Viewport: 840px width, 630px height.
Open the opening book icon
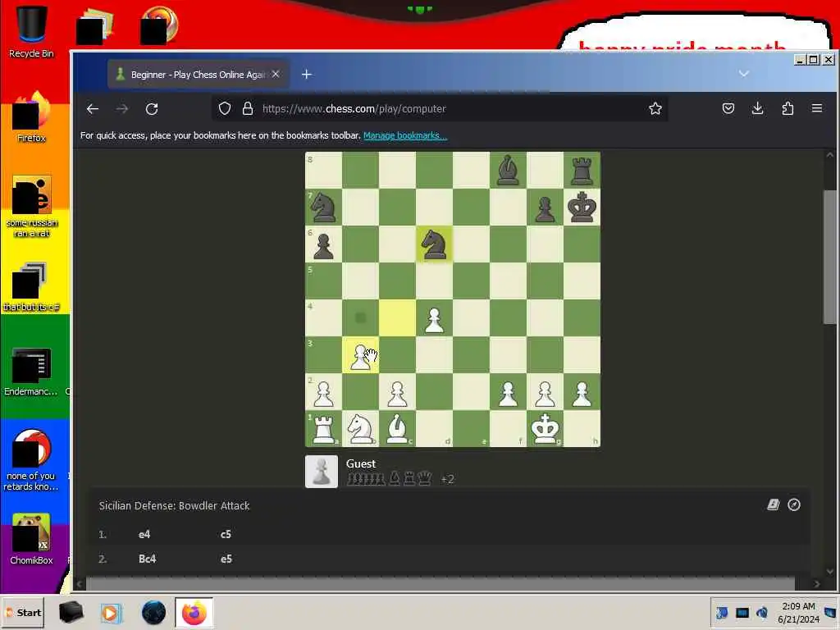pos(773,504)
